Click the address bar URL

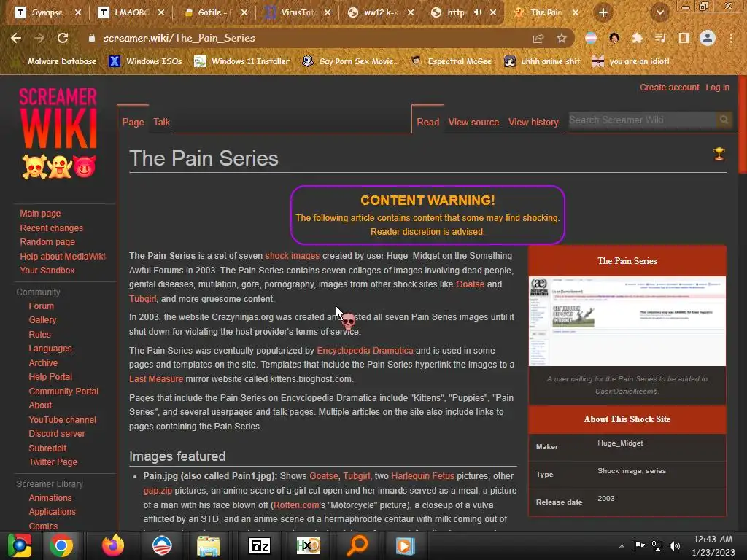[179, 38]
